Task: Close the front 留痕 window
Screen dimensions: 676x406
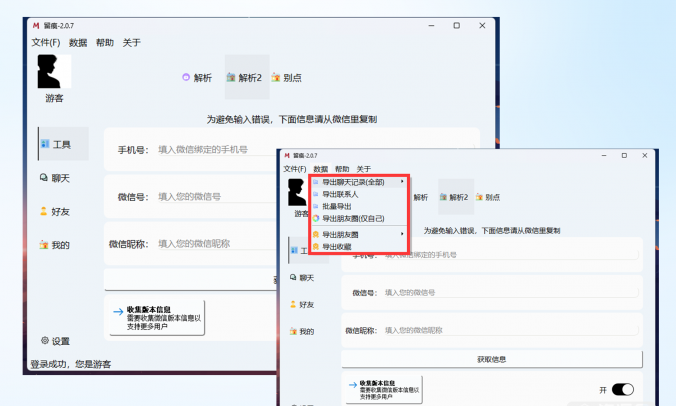Action: pos(645,155)
